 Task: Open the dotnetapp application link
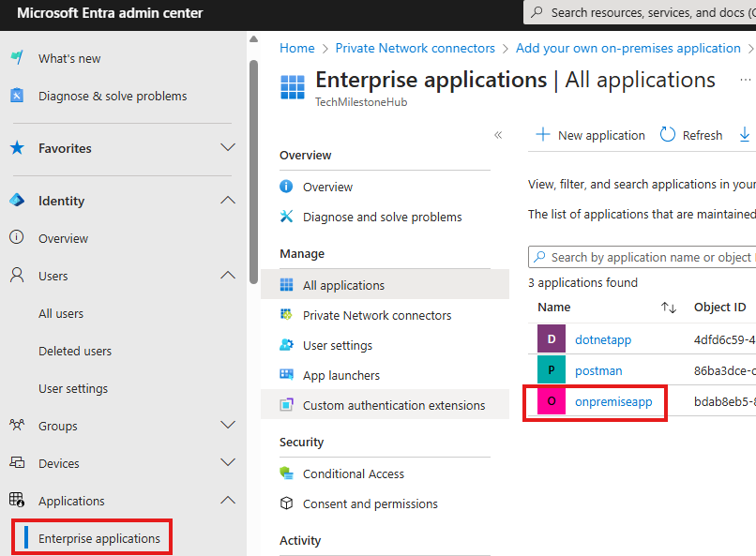point(603,339)
